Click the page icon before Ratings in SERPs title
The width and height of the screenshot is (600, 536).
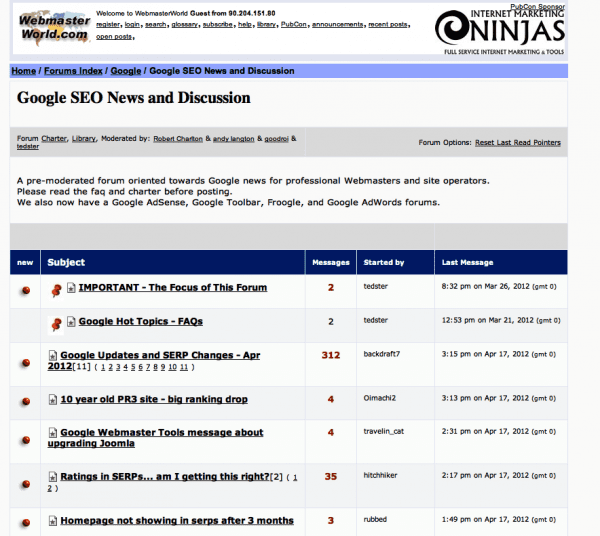(x=53, y=477)
